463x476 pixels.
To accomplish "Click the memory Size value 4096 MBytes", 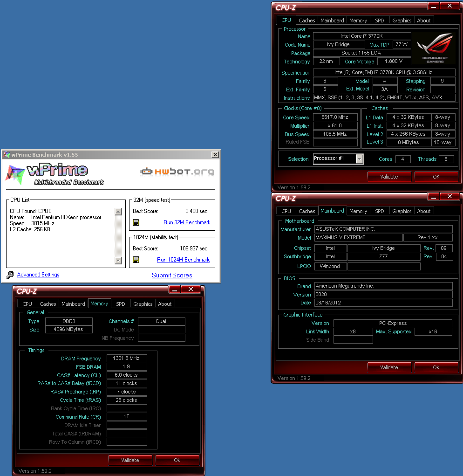I will pyautogui.click(x=69, y=329).
